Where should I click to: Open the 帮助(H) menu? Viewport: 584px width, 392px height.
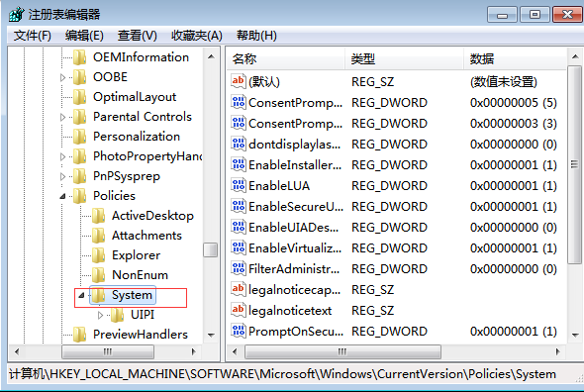(x=256, y=36)
